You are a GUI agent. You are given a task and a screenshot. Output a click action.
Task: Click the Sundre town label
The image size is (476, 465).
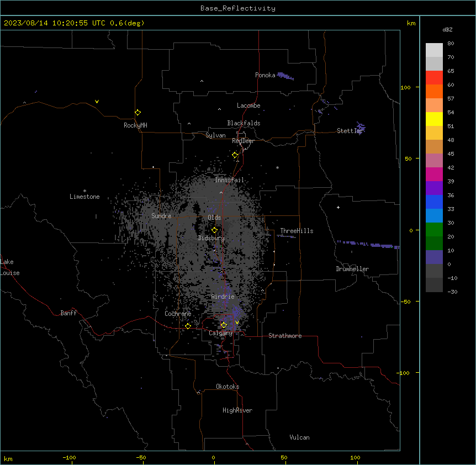pos(161,216)
